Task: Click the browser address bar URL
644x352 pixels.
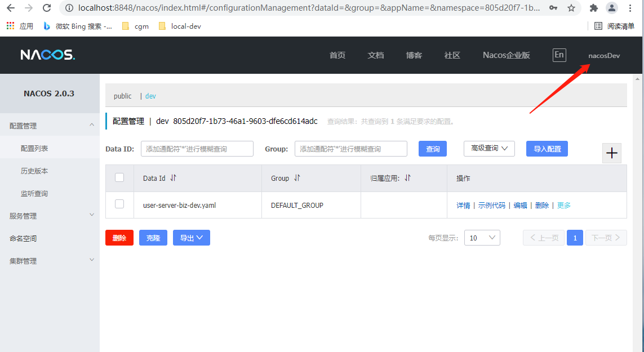Action: click(309, 8)
